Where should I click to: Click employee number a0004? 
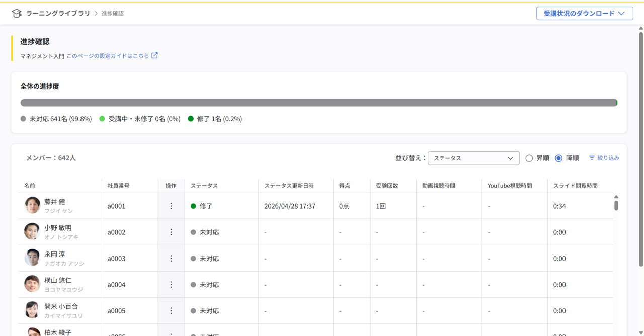[x=116, y=285]
